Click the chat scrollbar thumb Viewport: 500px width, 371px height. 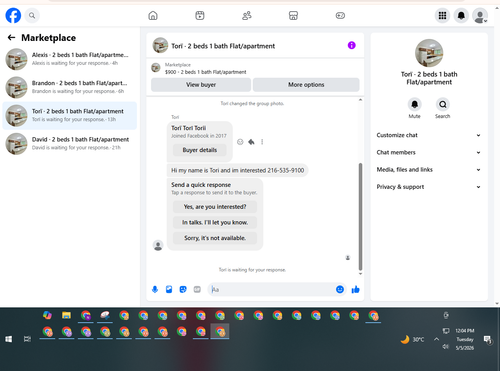(360, 217)
